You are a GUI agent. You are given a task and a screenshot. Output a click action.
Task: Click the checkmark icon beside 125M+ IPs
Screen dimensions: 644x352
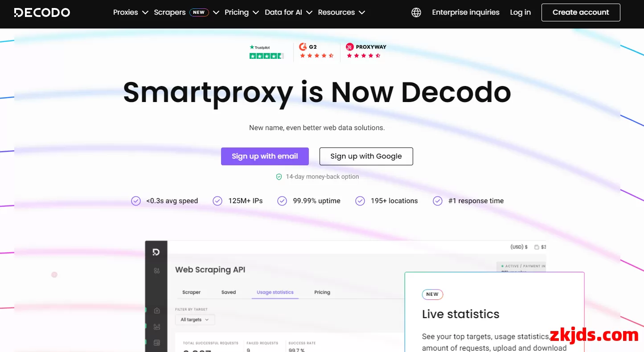tap(217, 201)
